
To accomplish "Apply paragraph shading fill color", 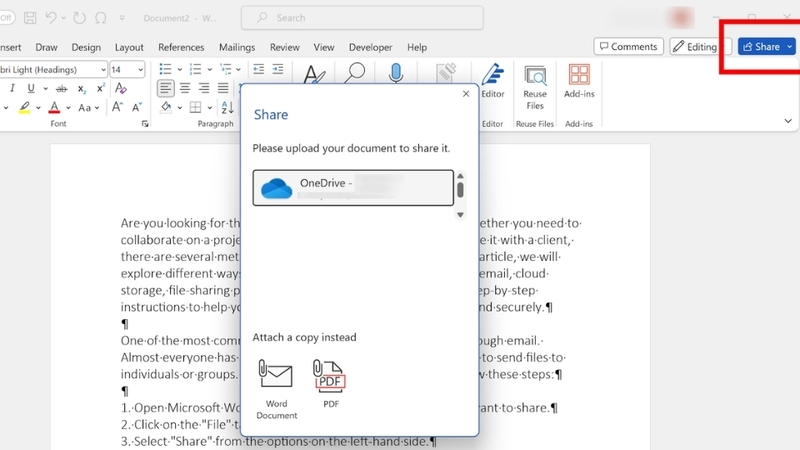I will 166,107.
